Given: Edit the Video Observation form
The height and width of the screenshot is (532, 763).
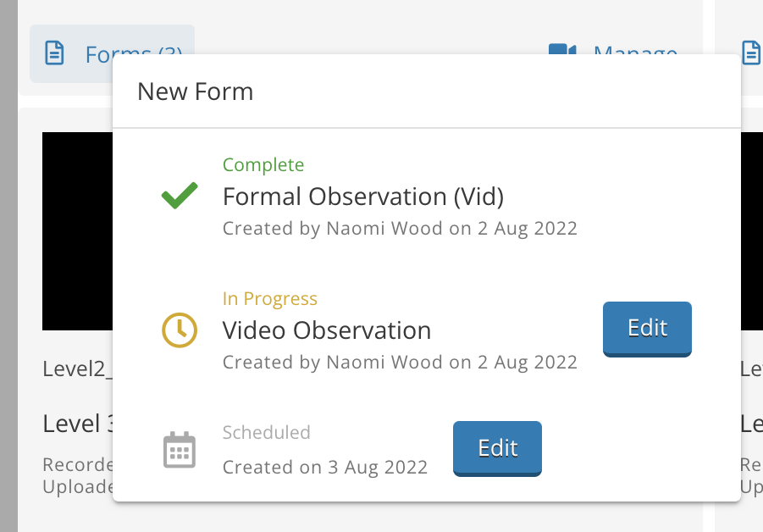Looking at the screenshot, I should (x=647, y=329).
